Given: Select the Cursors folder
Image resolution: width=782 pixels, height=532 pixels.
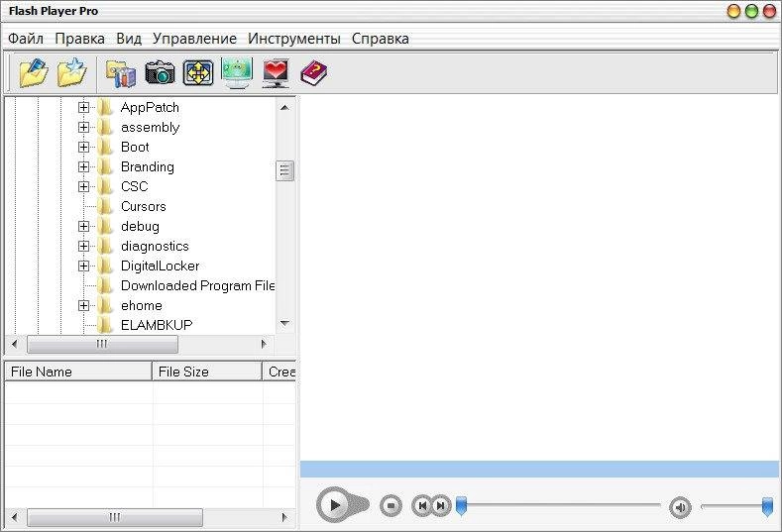Looking at the screenshot, I should click(x=144, y=206).
